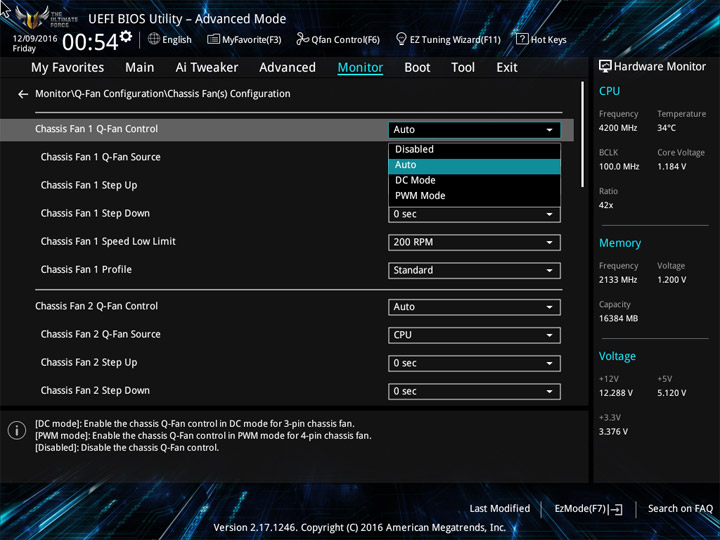720x540 pixels.
Task: Open the Chassis Fan 2 Q-Fan Source dropdown
Action: coord(474,335)
